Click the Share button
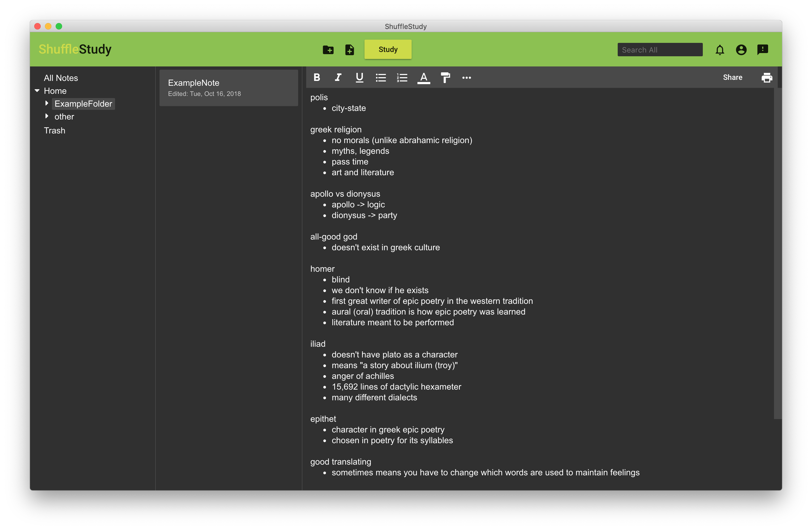The image size is (812, 530). click(732, 77)
